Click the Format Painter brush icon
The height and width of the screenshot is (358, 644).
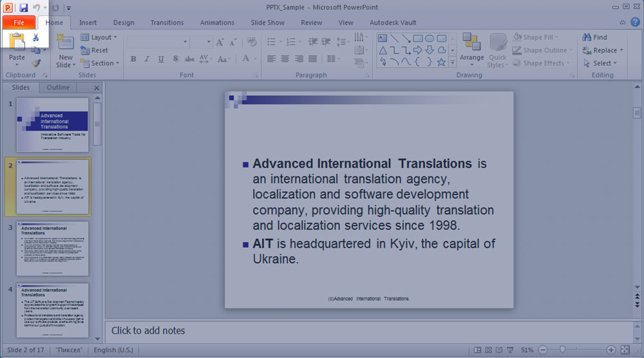tap(36, 63)
